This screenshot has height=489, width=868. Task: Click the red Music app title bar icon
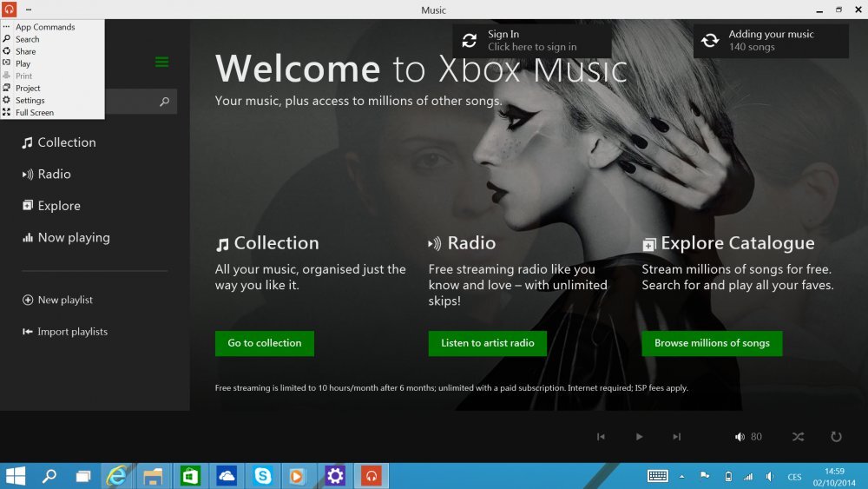pos(9,10)
